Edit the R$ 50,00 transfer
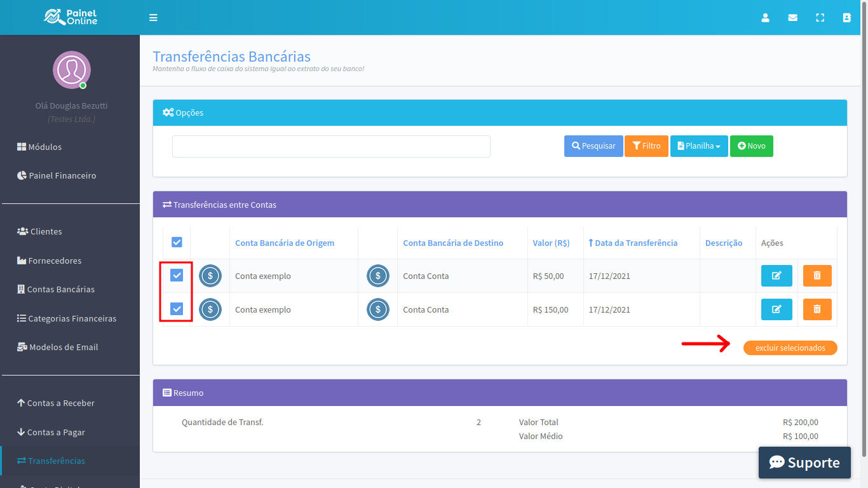 tap(776, 276)
